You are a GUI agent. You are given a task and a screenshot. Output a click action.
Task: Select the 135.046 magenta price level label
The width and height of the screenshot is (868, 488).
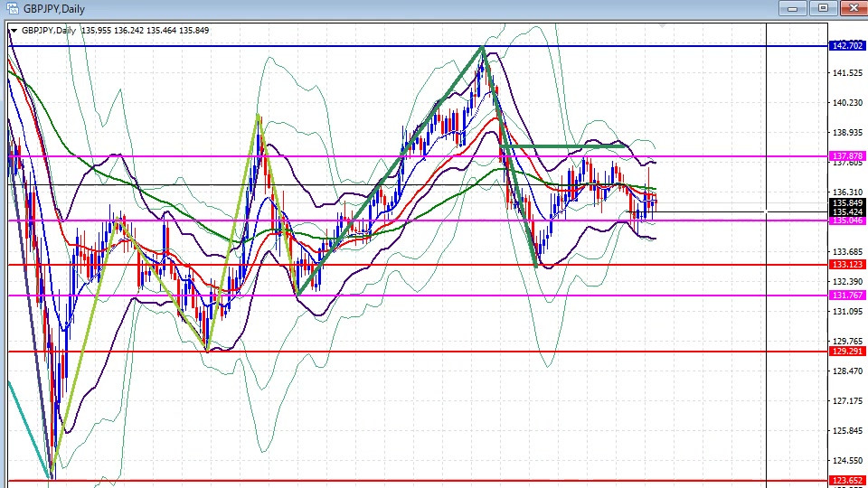click(847, 221)
